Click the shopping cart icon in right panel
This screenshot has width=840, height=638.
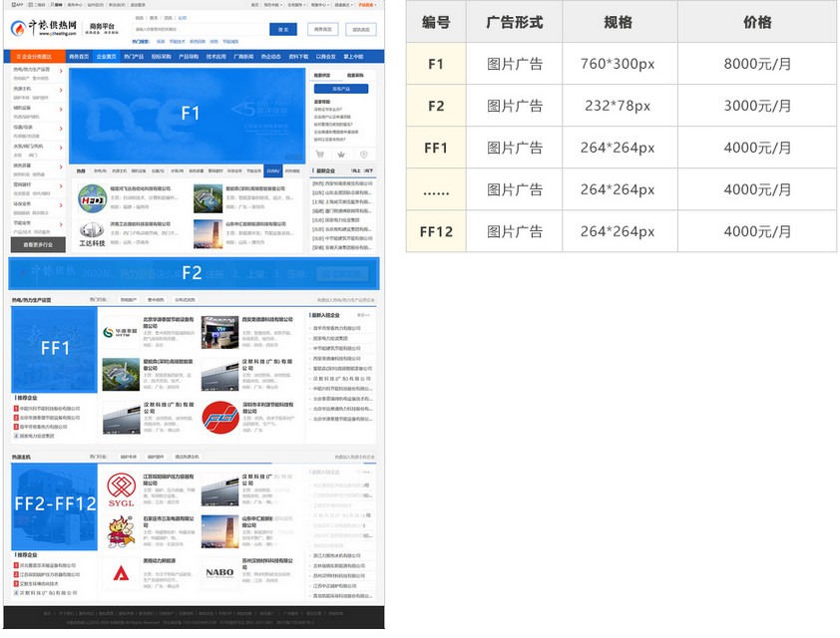[x=320, y=155]
